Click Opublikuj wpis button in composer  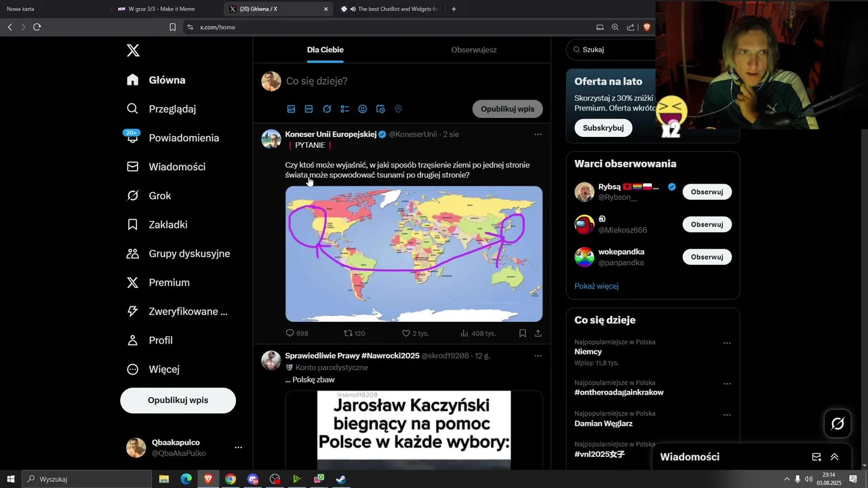[507, 109]
